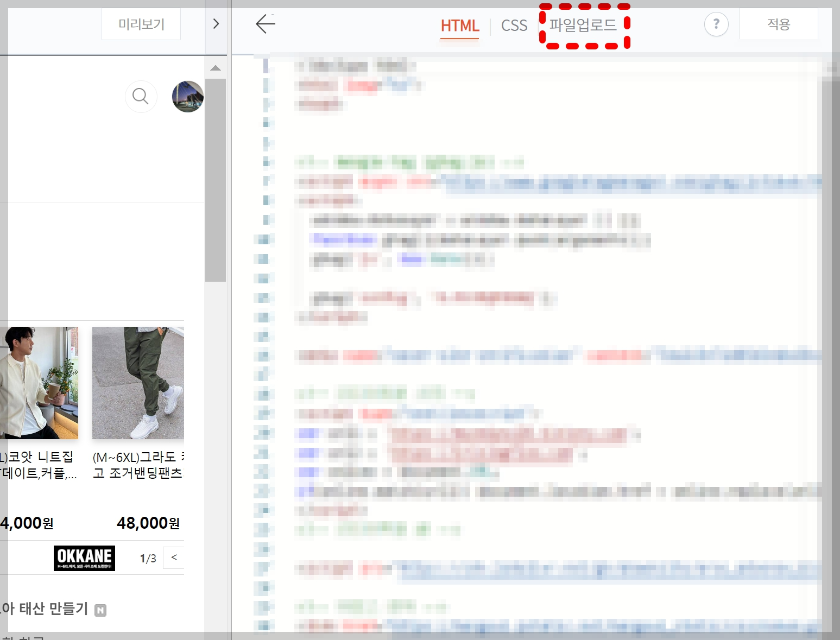Open the green jogger pants product image
Viewport: 840px width, 640px height.
138,383
